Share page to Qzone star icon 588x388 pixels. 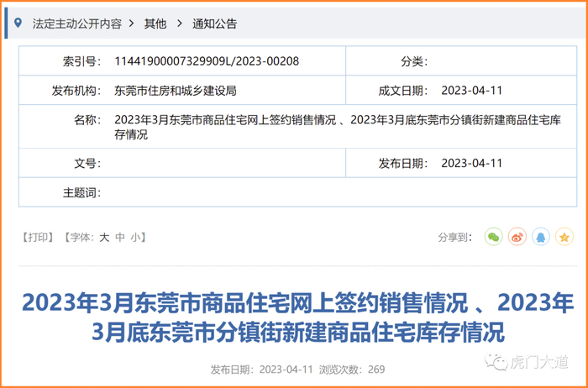point(564,237)
